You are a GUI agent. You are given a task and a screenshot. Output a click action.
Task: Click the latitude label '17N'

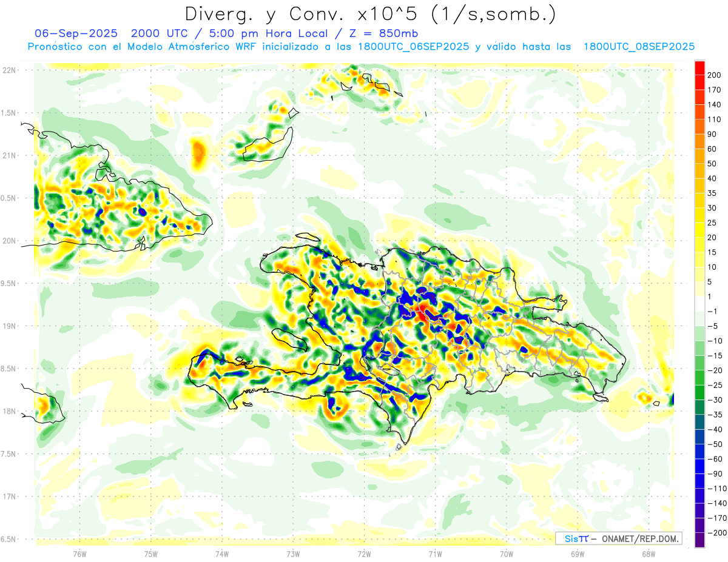[9, 497]
